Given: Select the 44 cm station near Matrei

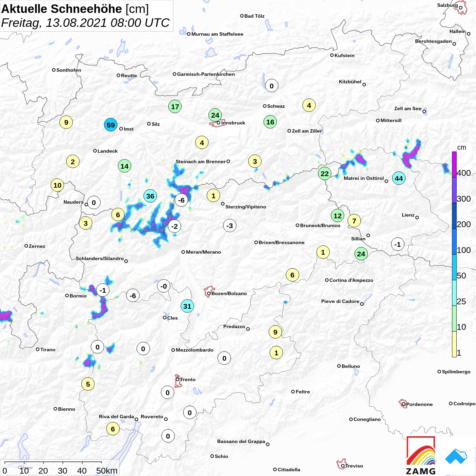Looking at the screenshot, I should point(399,178).
